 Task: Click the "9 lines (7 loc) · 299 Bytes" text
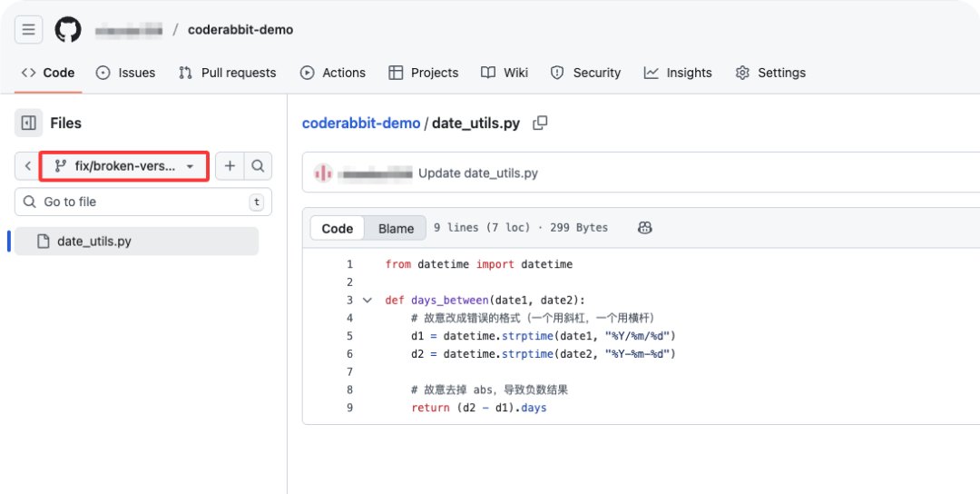point(521,228)
